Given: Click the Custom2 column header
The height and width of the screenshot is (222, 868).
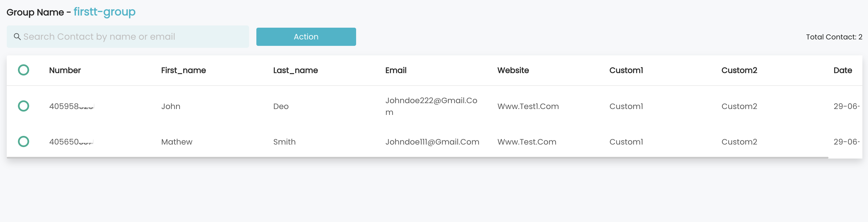Looking at the screenshot, I should [739, 70].
